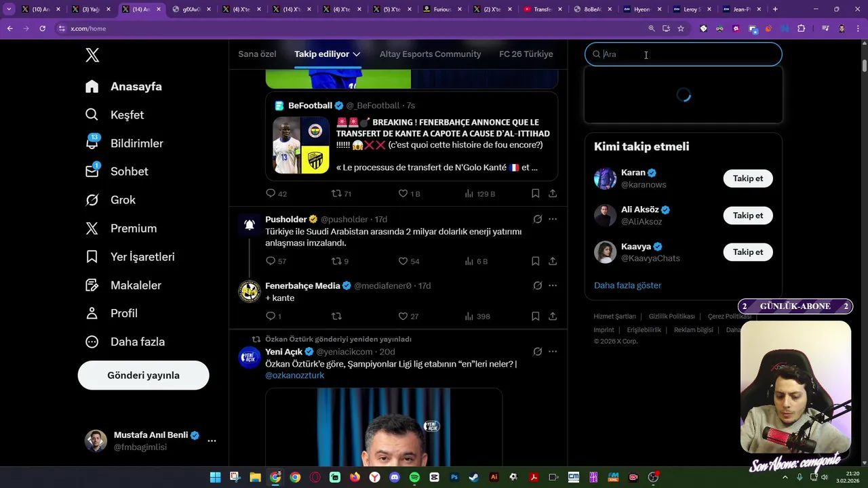
Task: Open Gizlilik Politikası footer link
Action: coord(671,317)
